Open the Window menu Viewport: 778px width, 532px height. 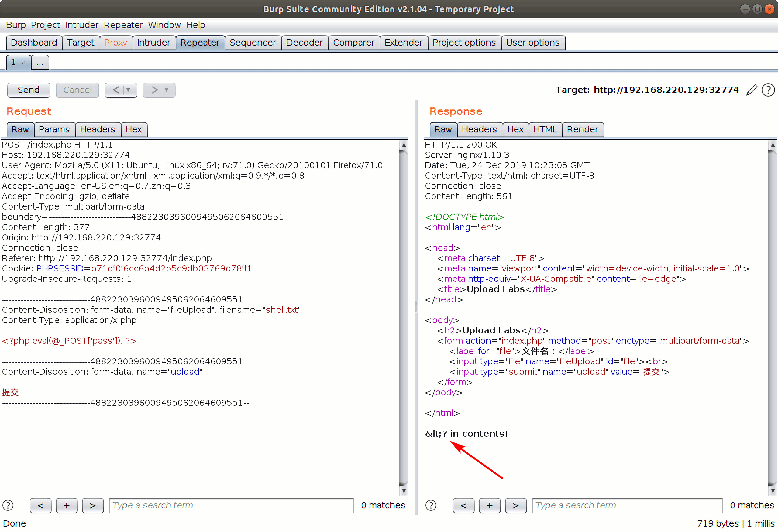[164, 25]
